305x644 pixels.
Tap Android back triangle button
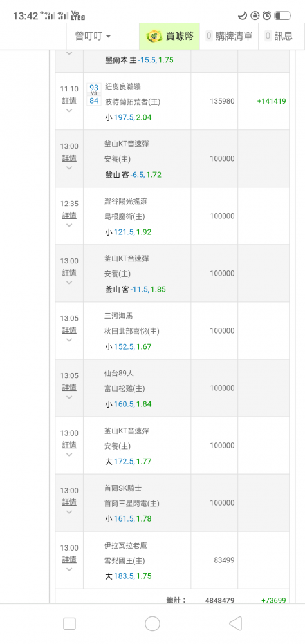point(236,624)
